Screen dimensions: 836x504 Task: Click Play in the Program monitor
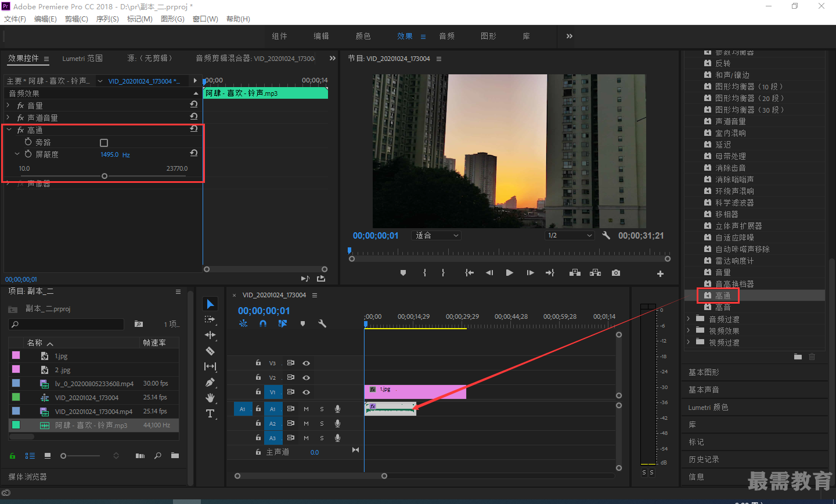509,273
